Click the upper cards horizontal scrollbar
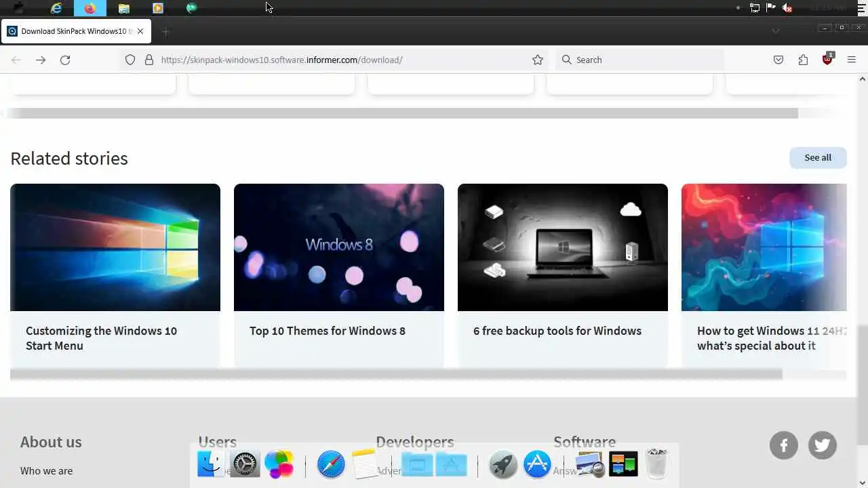The width and height of the screenshot is (868, 488). [x=401, y=113]
